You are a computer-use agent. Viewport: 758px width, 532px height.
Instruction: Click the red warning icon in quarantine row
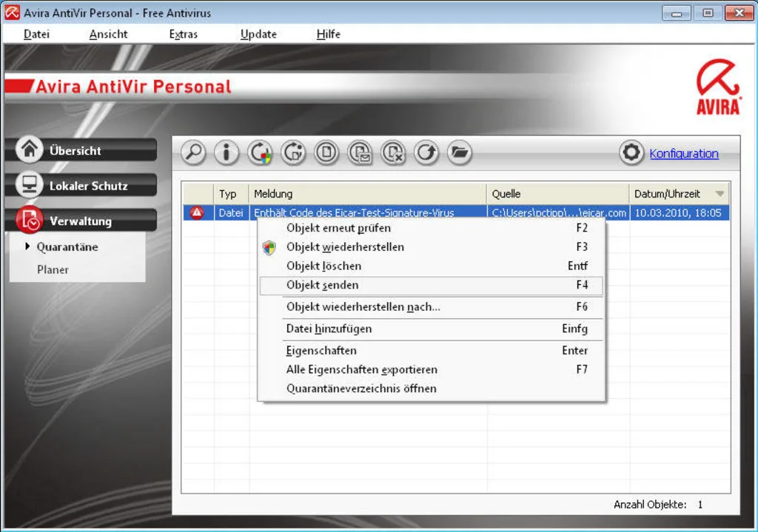pyautogui.click(x=197, y=213)
